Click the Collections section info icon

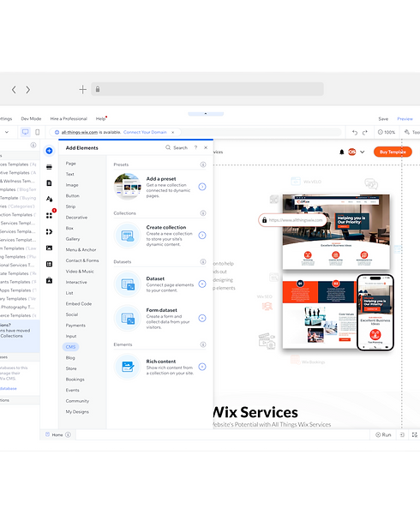point(203,213)
